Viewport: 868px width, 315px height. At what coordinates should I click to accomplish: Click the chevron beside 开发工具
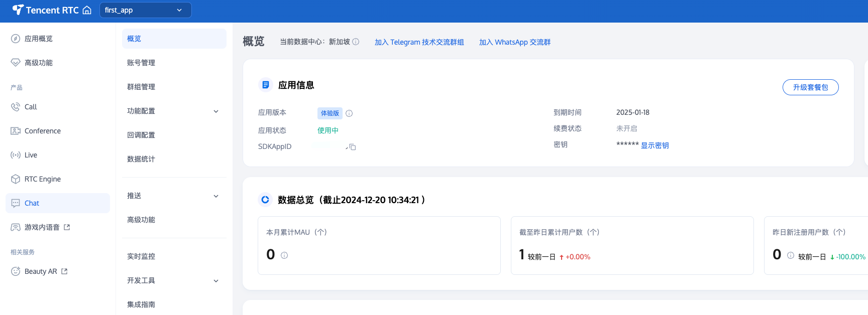(216, 281)
